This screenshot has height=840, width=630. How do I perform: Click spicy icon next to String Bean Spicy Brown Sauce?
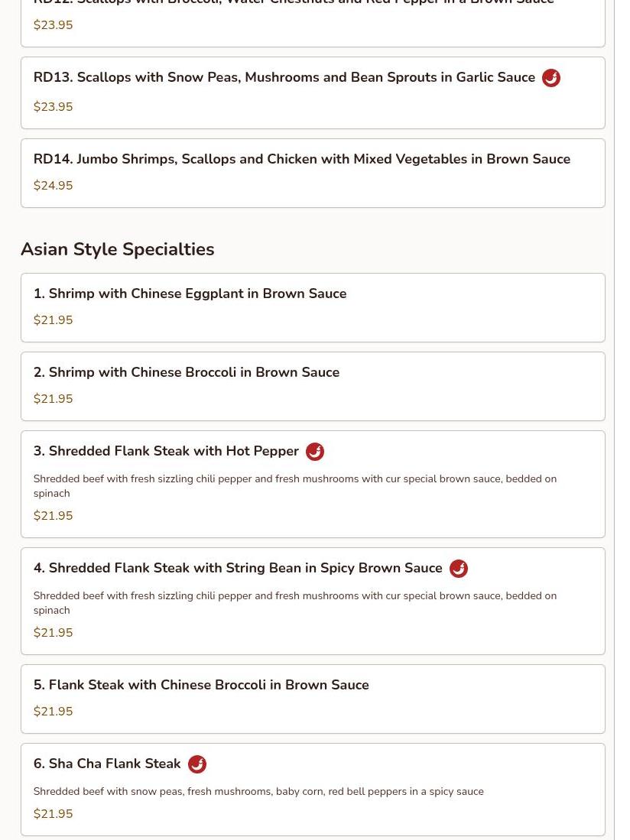[458, 569]
